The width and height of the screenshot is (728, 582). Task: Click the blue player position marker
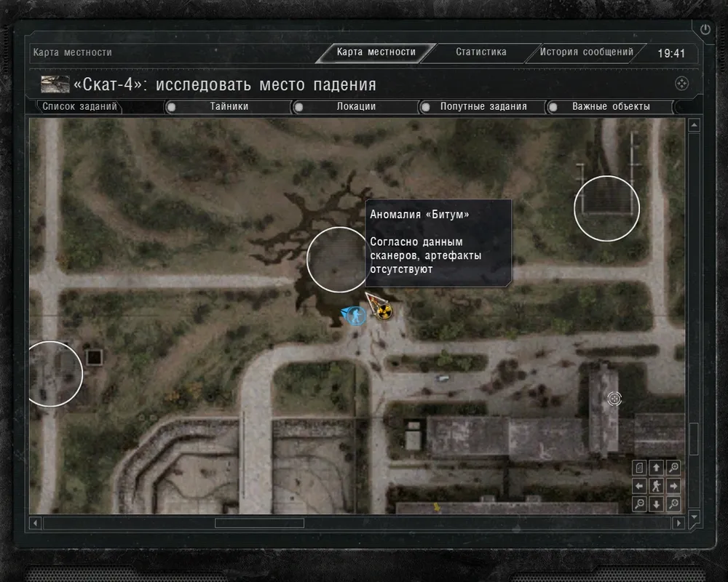tap(355, 316)
